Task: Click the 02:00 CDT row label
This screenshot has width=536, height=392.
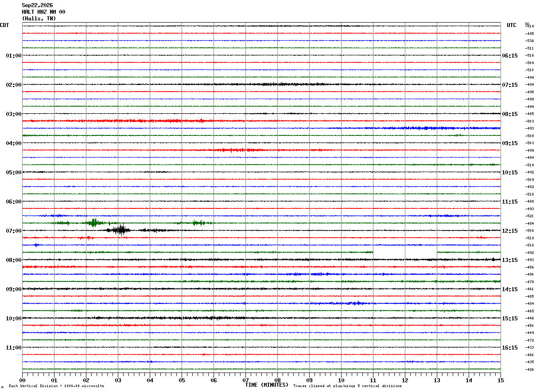Action: pos(13,85)
